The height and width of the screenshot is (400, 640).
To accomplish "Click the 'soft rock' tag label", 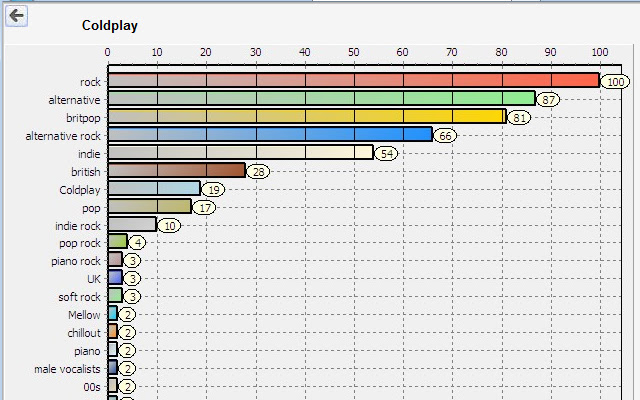I will click(x=79, y=297).
